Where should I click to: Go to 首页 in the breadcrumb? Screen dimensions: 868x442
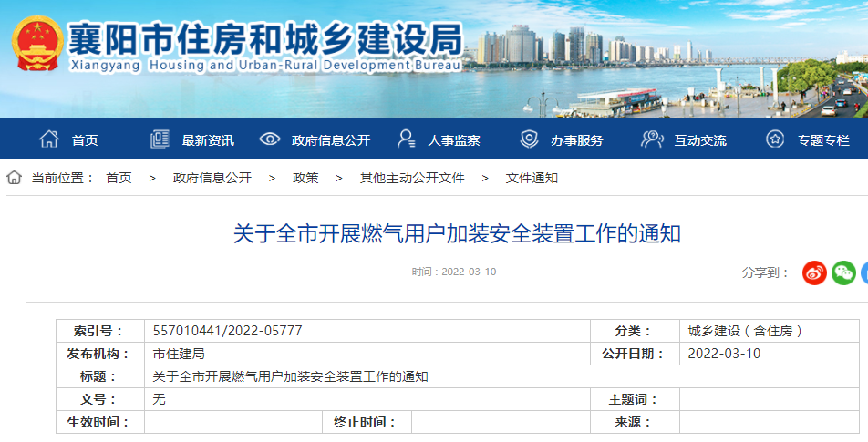(x=119, y=178)
